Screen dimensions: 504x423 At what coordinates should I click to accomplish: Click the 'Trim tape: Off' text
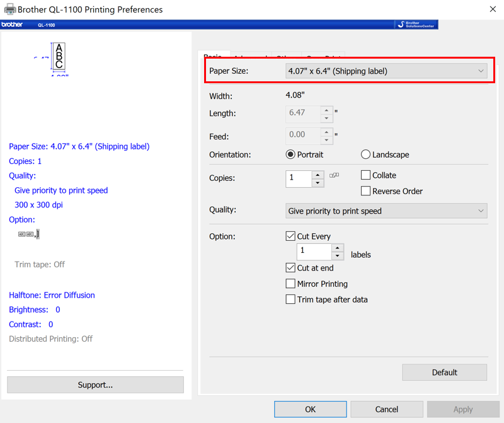click(40, 264)
